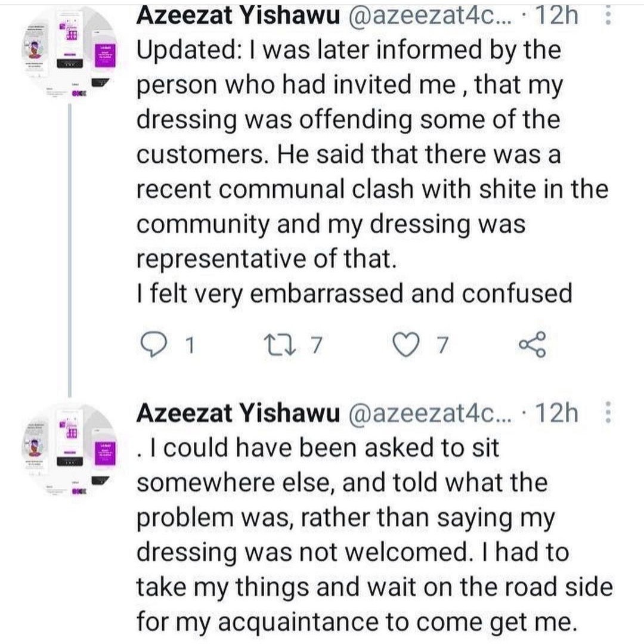Open three-dot menu of second tweet

pyautogui.click(x=608, y=413)
